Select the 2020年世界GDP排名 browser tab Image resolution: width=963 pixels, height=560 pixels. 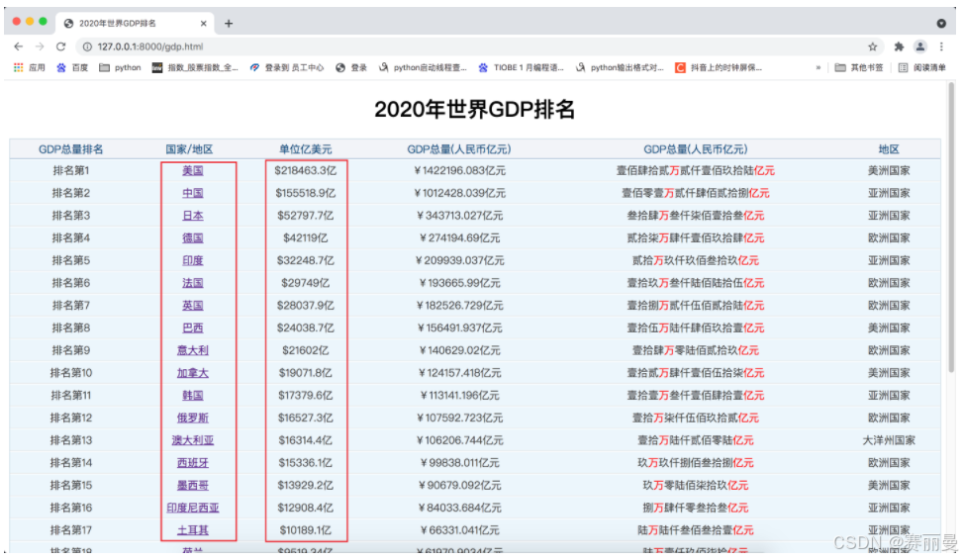(136, 24)
